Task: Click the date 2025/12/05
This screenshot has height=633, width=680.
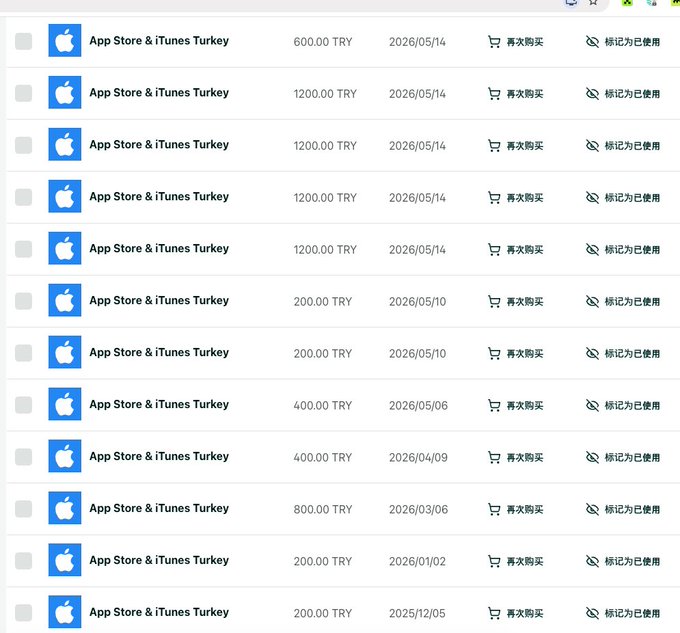Action: tap(417, 613)
